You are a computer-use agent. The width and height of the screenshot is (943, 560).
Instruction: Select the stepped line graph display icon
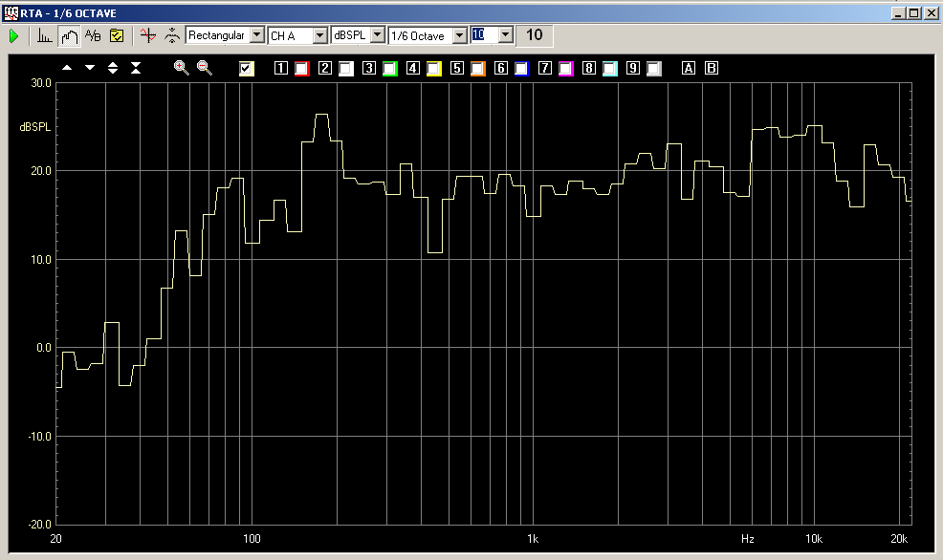[69, 35]
